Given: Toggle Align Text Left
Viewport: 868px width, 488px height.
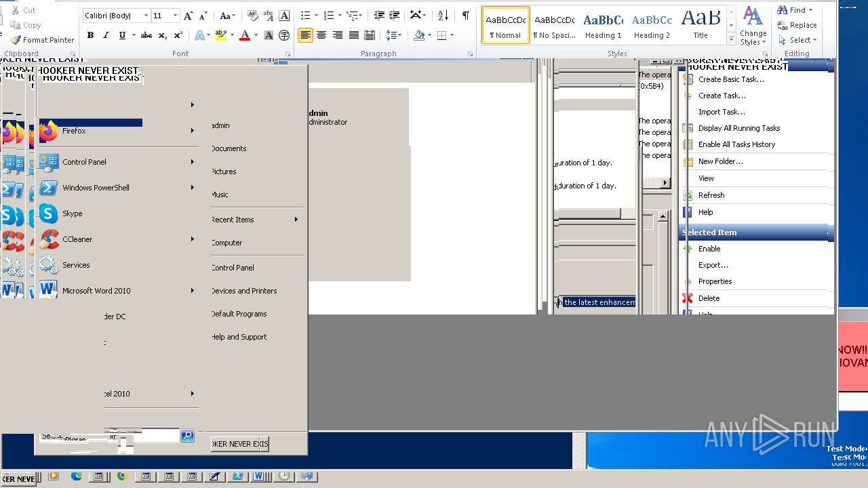Looking at the screenshot, I should click(x=306, y=35).
